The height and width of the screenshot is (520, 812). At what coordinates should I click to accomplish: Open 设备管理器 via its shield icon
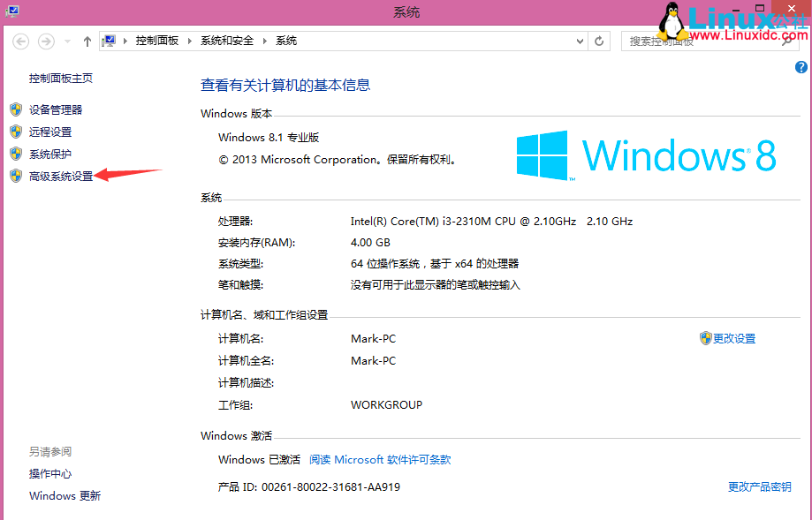(16, 109)
